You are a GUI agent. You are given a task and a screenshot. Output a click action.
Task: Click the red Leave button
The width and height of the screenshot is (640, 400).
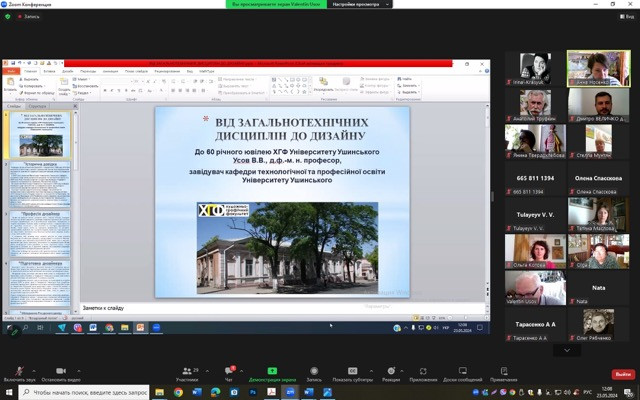[x=623, y=374]
